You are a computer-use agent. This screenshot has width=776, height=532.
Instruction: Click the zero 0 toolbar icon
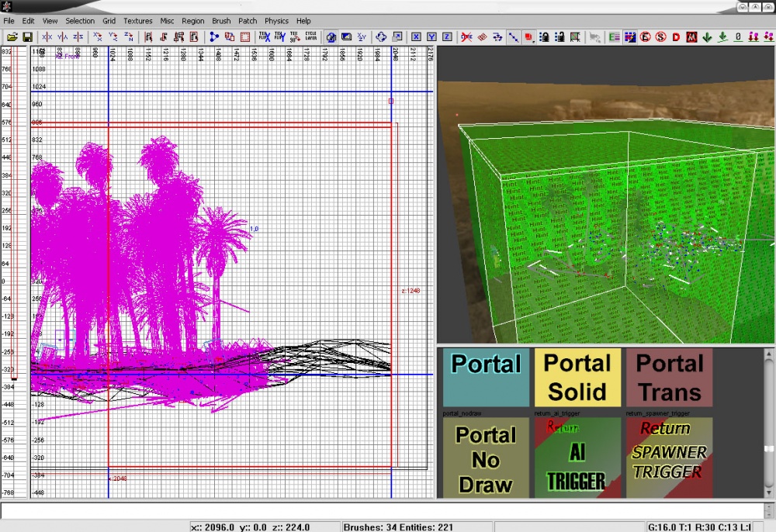pyautogui.click(x=738, y=37)
